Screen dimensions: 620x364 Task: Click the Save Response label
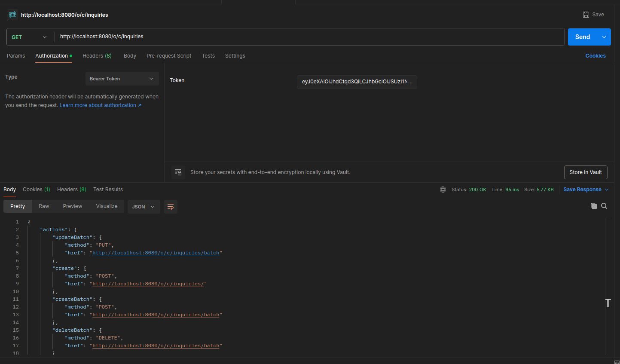[582, 190]
